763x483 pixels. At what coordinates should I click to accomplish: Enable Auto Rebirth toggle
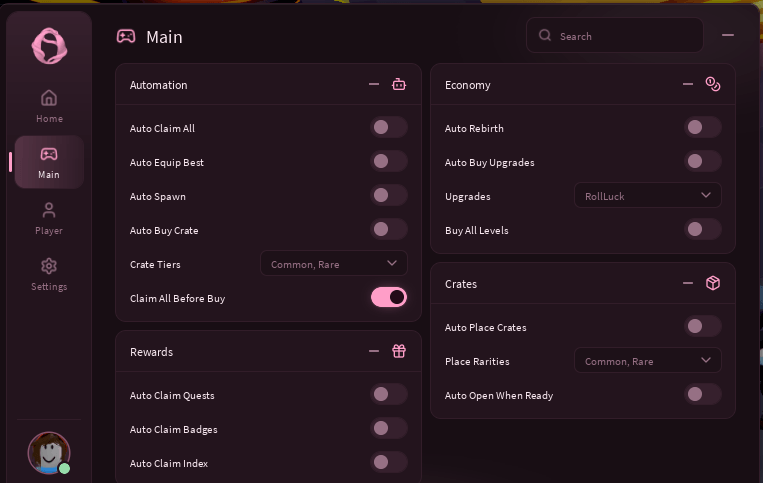pyautogui.click(x=703, y=127)
